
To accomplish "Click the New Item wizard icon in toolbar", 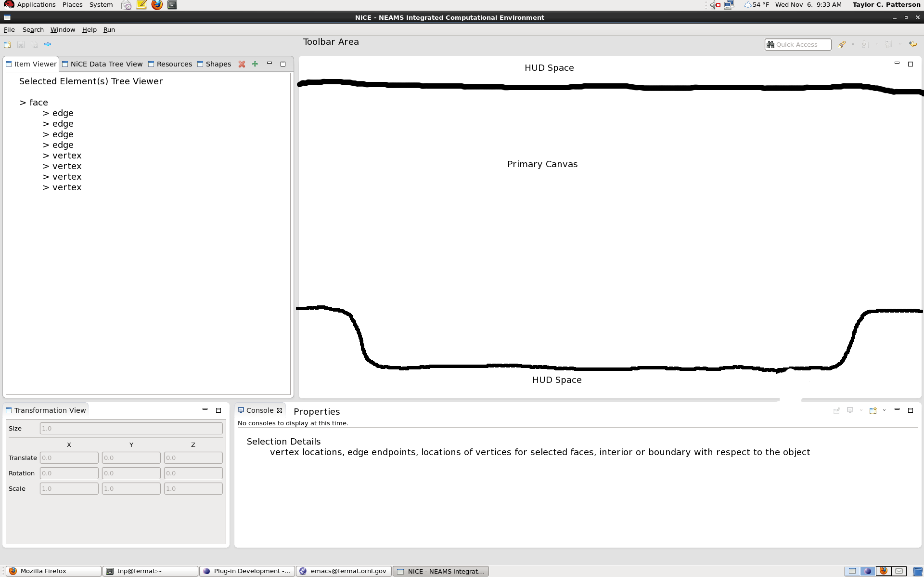I will [7, 44].
